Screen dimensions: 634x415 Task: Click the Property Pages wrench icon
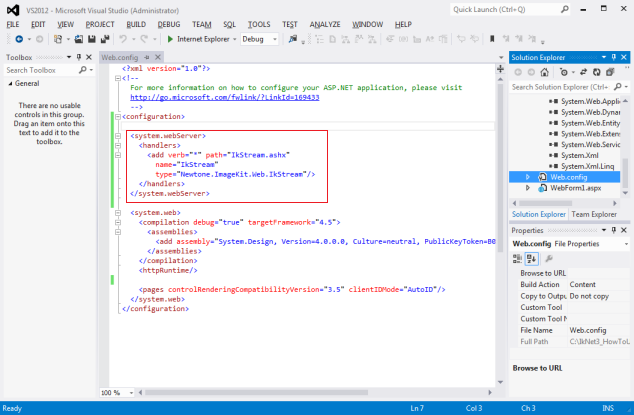click(548, 258)
